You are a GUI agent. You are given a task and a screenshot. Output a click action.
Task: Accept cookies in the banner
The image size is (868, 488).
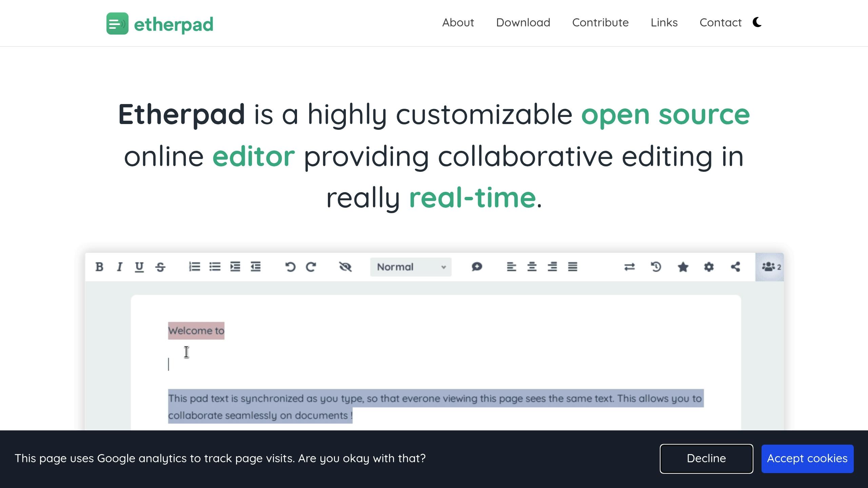coord(807,459)
